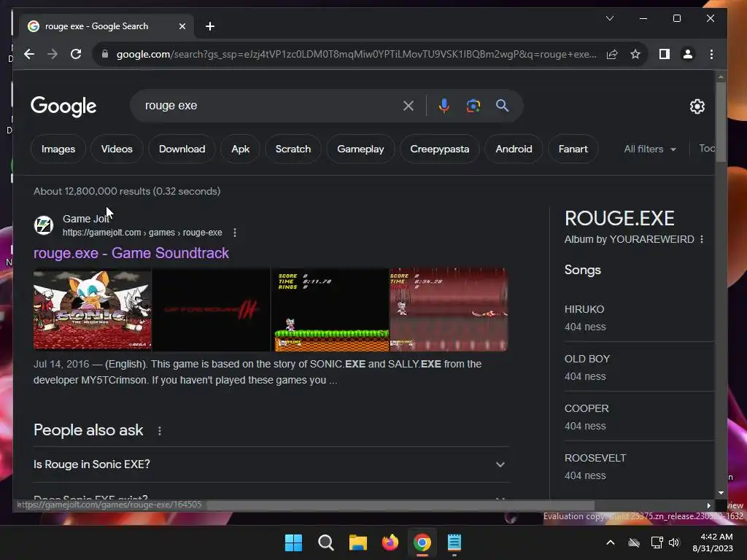747x560 pixels.
Task: Open the Windows Start menu
Action: tap(293, 542)
